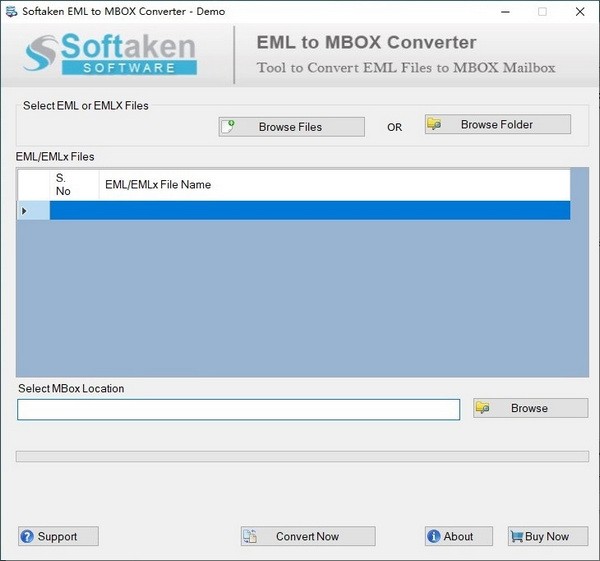Open the About dialog
Image resolution: width=600 pixels, height=561 pixels.
tap(458, 536)
